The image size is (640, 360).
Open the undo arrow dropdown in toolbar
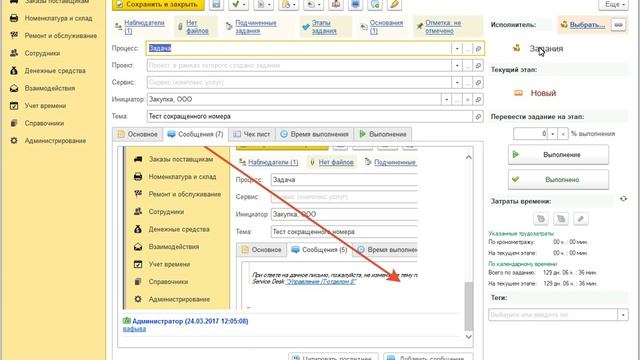coord(314,4)
